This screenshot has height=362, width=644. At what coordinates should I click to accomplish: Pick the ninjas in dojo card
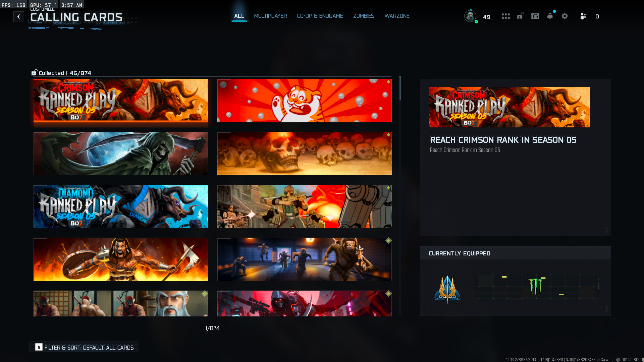pyautogui.click(x=305, y=259)
